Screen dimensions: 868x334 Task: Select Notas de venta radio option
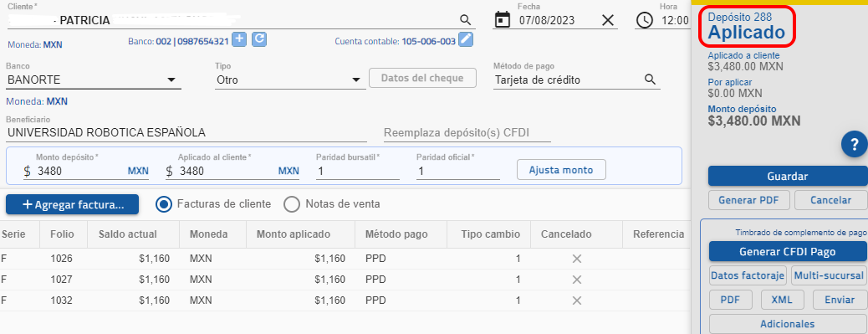pos(291,204)
